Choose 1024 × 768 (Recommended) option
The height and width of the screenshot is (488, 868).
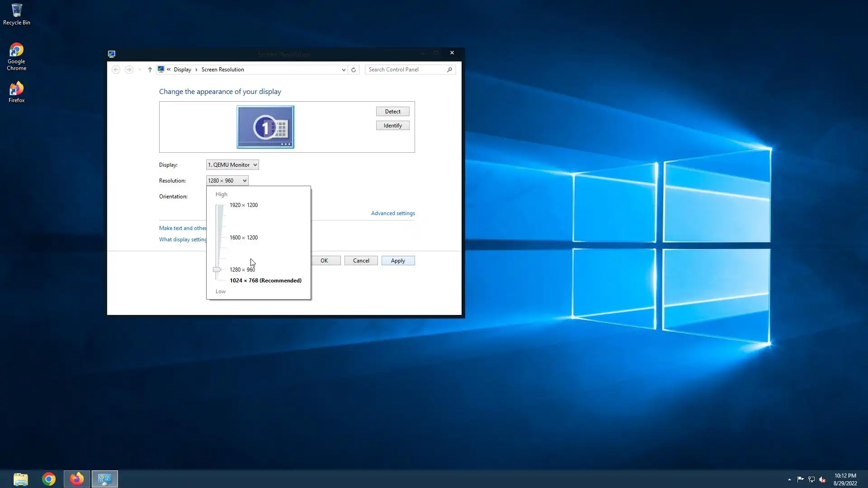coord(265,281)
